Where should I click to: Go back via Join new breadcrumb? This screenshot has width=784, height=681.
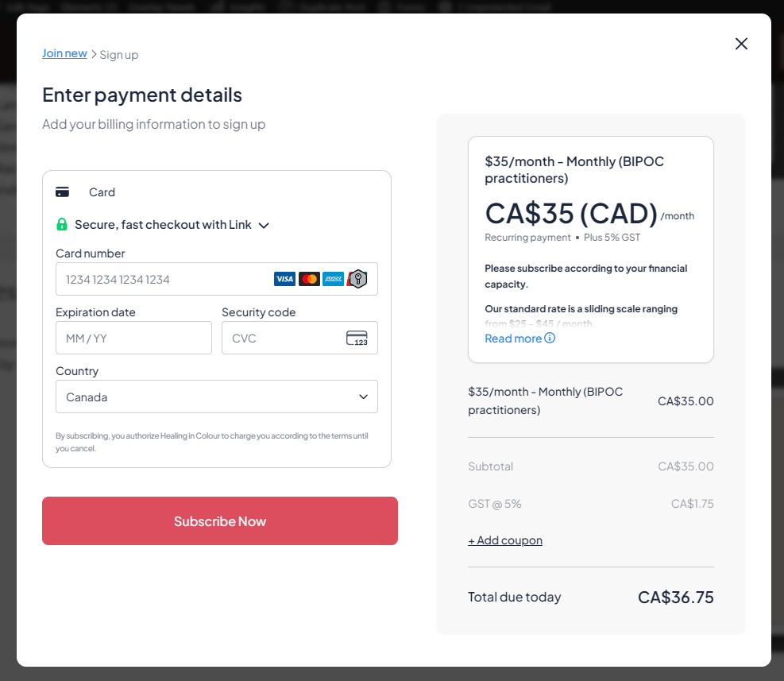[x=64, y=53]
